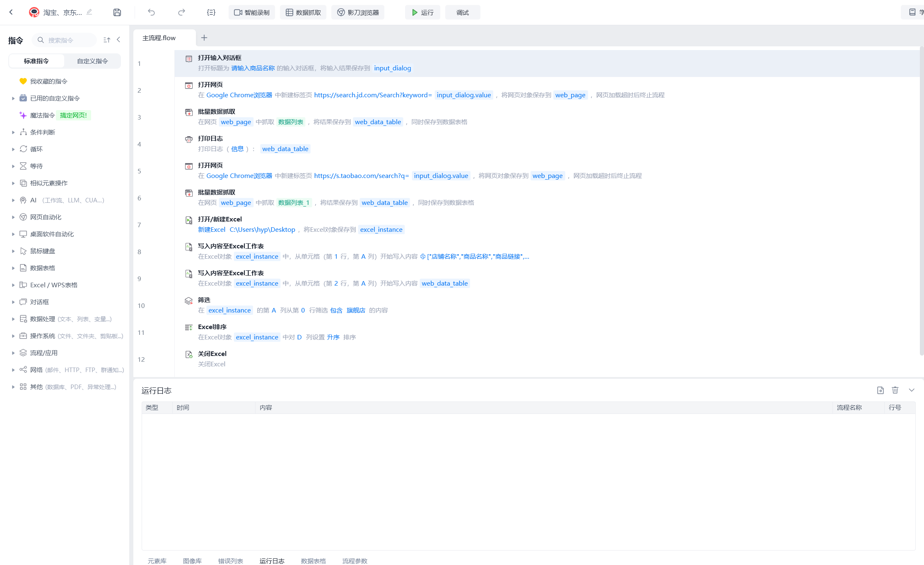Click the undo arrow icon
This screenshot has height=565, width=924.
point(151,12)
